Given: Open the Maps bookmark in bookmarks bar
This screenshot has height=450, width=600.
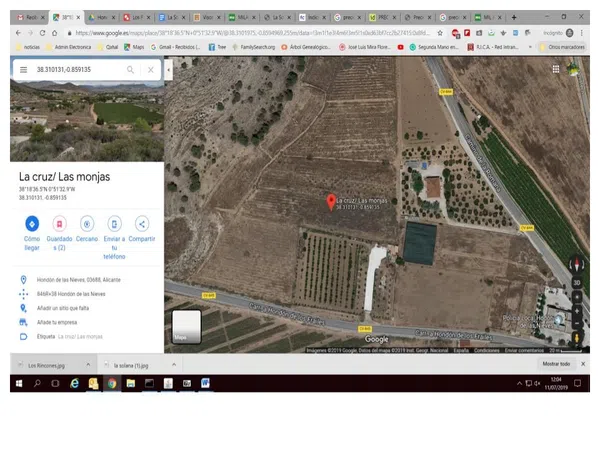Looking at the screenshot, I should coord(135,47).
